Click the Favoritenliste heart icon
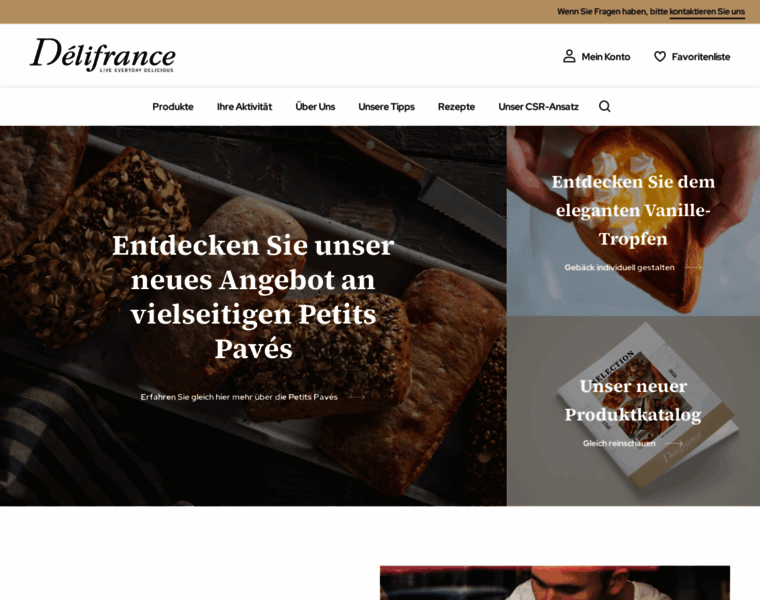 tap(660, 56)
